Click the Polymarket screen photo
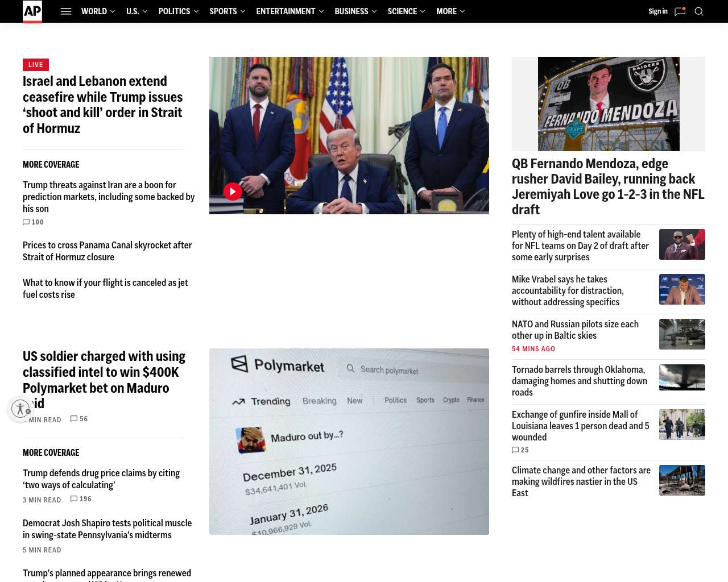 coord(349,442)
